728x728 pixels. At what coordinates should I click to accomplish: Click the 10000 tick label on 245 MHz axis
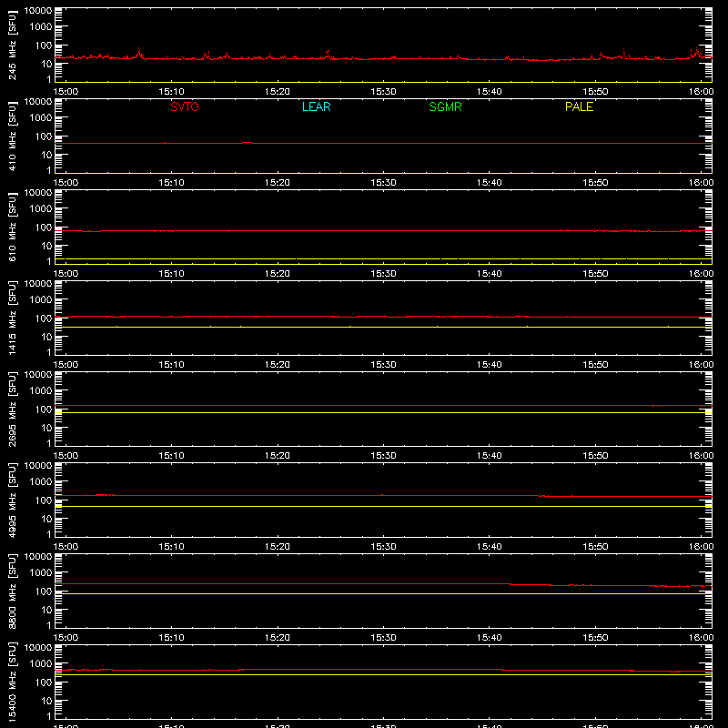tap(38, 11)
